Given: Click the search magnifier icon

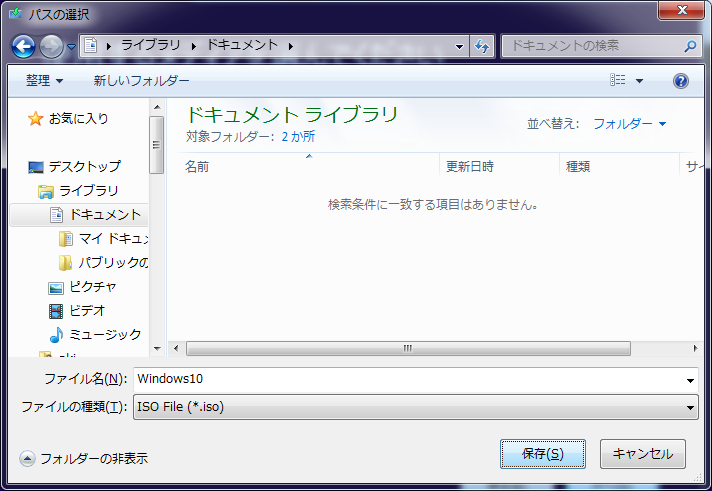Looking at the screenshot, I should pos(690,46).
